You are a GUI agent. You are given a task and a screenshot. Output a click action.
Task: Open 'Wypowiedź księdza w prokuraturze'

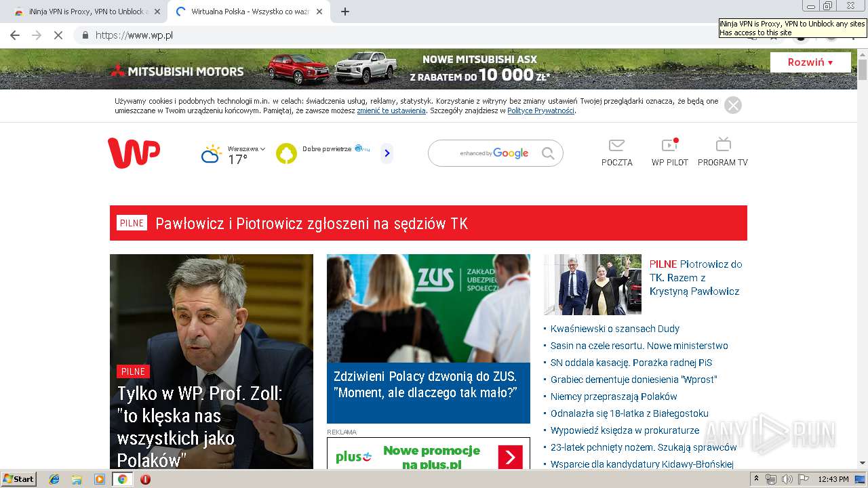click(625, 430)
